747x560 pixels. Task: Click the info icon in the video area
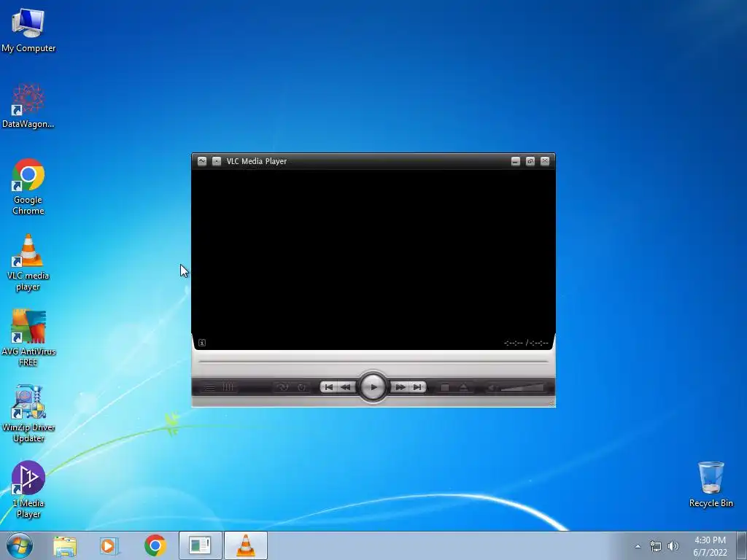pos(202,343)
